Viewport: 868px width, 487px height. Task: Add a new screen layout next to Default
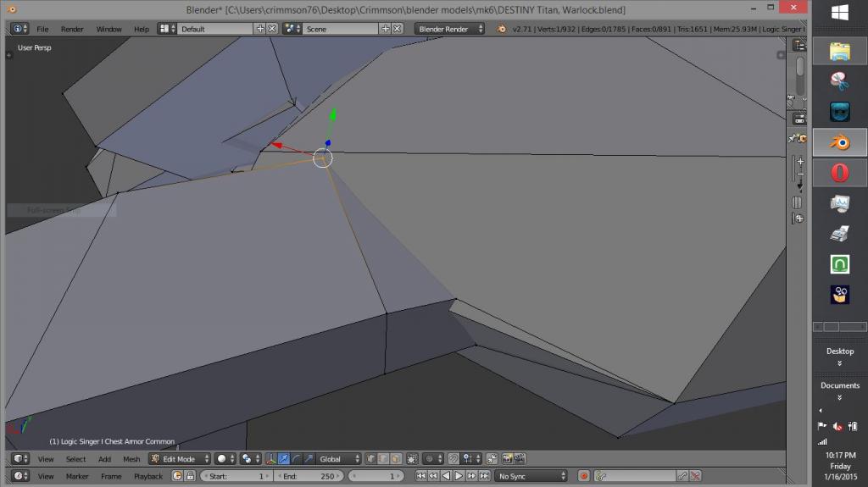pyautogui.click(x=260, y=29)
